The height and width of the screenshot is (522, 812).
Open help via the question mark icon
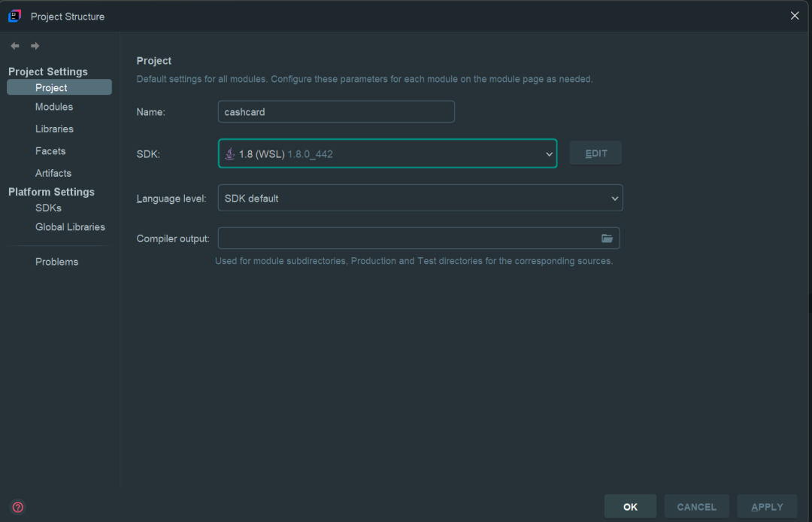18,507
